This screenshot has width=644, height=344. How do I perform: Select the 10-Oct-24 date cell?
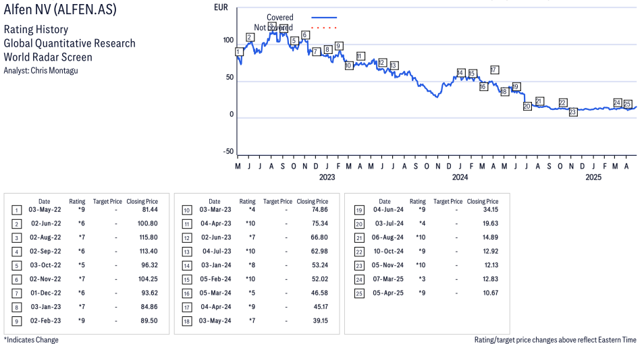388,251
